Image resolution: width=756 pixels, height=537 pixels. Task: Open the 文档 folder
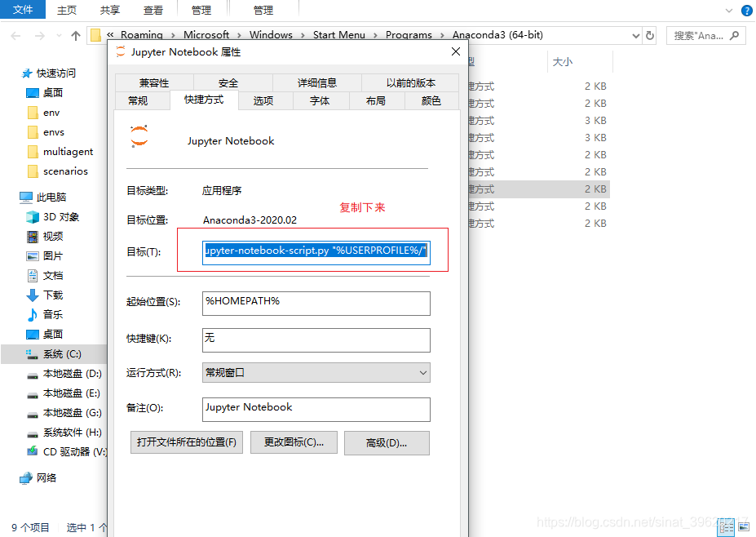[44, 276]
